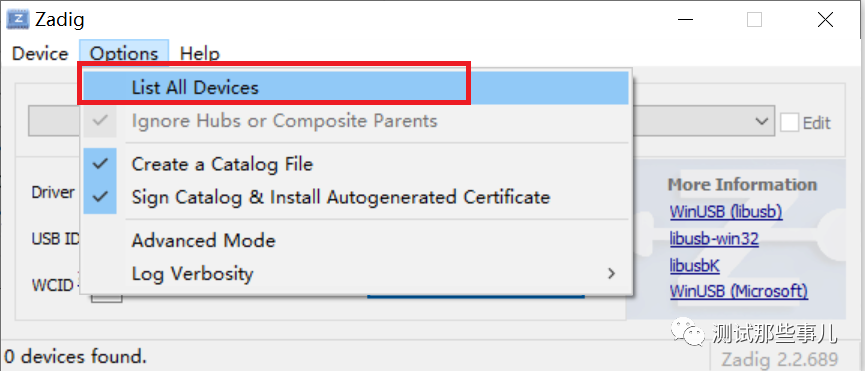Open the libusb-win32 link
The image size is (865, 371).
click(x=714, y=238)
